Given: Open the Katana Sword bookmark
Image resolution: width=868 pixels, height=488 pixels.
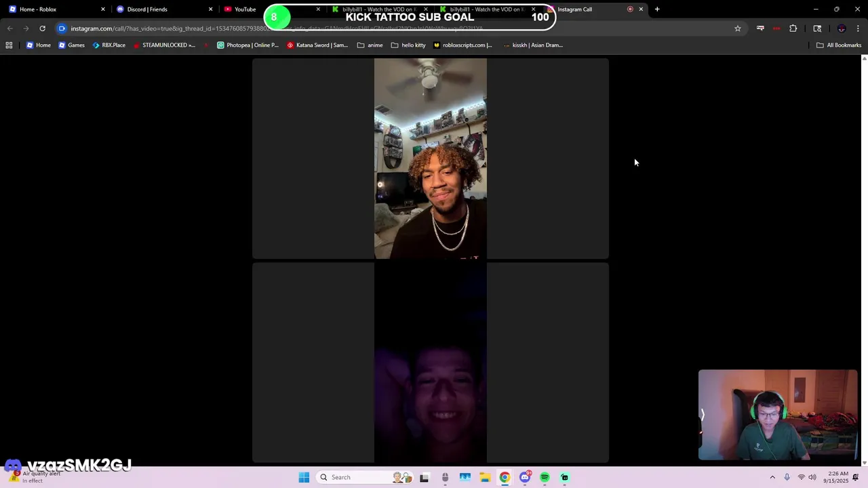Looking at the screenshot, I should click(317, 45).
